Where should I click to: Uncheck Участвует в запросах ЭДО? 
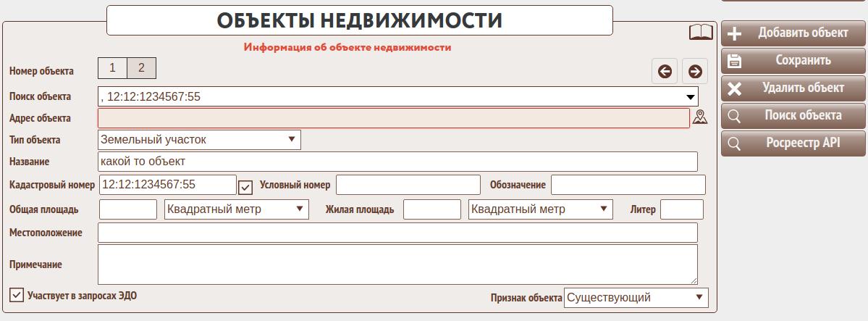(x=16, y=295)
